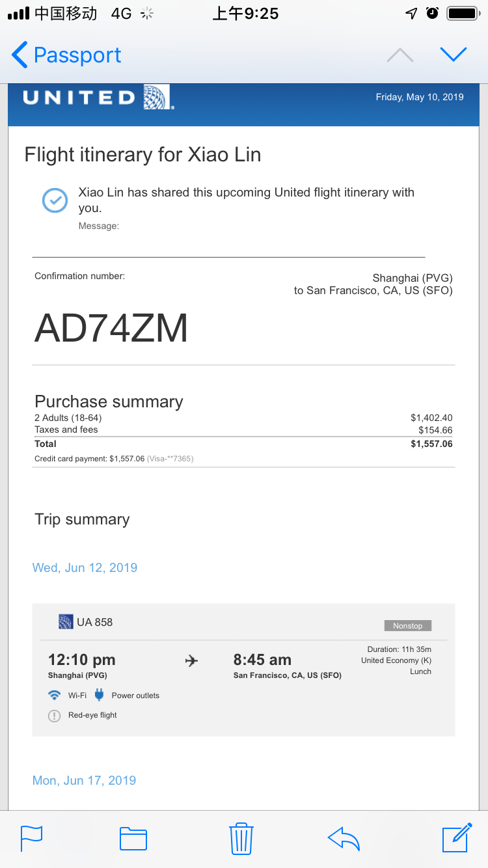Tap the battery indicator in status bar
The image size is (488, 868).
coord(463,13)
